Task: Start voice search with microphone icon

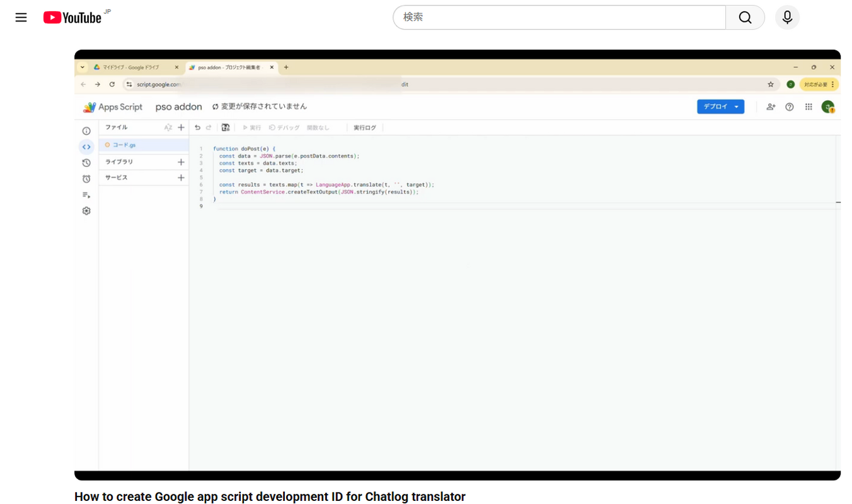Action: click(787, 18)
